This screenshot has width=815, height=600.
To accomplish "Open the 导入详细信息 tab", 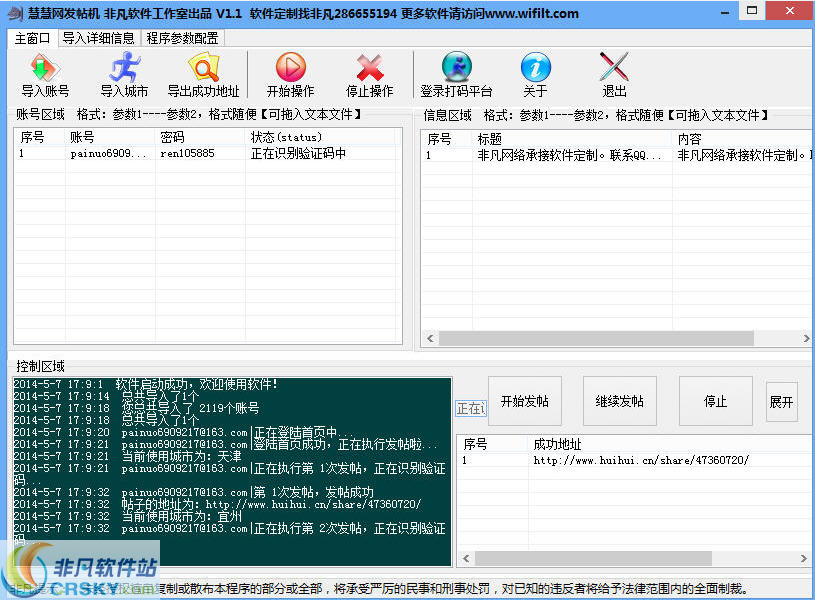I will point(99,38).
